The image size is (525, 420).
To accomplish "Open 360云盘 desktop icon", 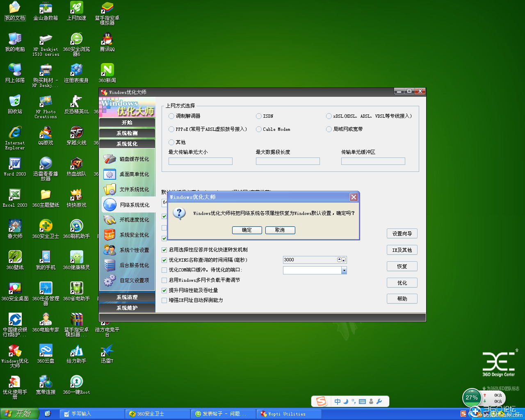I will pyautogui.click(x=46, y=354).
